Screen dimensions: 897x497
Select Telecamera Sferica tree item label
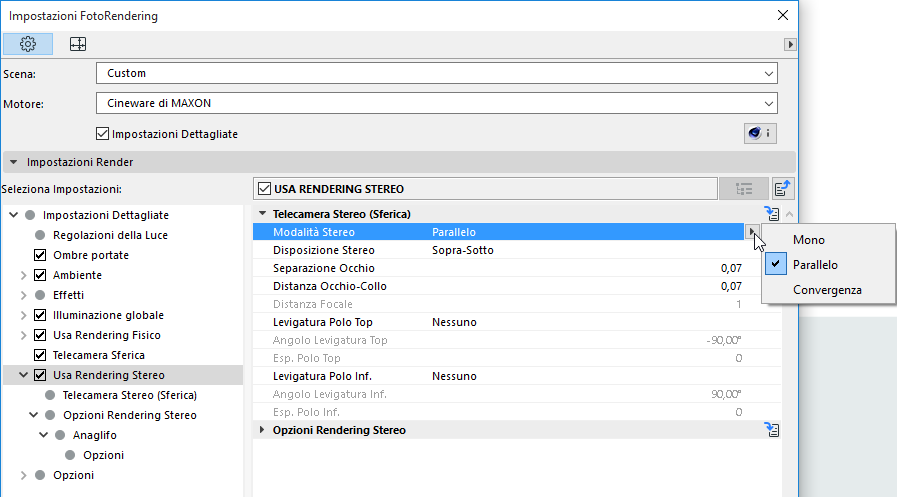(98, 355)
